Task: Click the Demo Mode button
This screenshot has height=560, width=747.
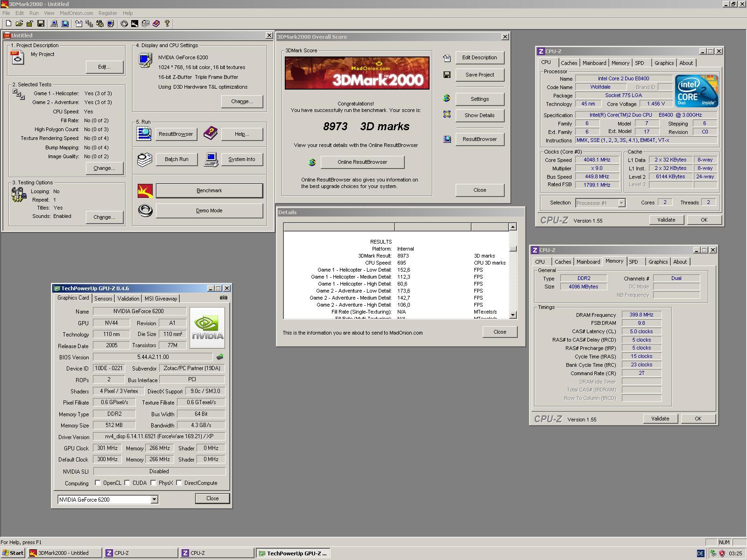Action: (x=209, y=211)
